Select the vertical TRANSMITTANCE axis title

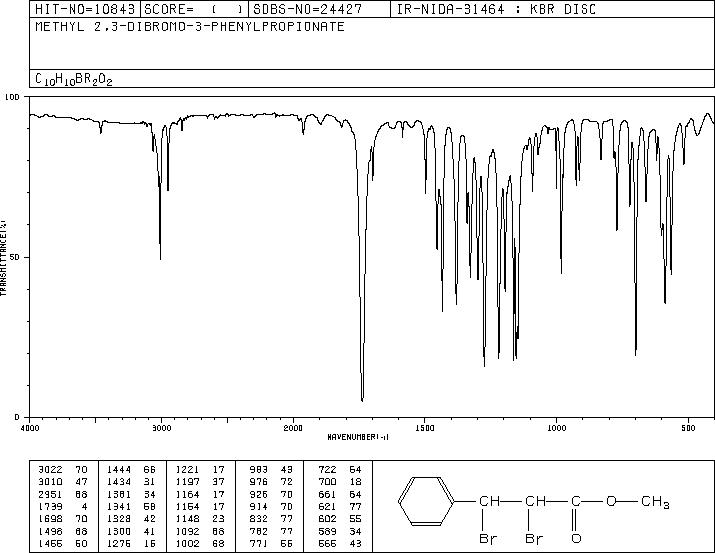click(3, 257)
